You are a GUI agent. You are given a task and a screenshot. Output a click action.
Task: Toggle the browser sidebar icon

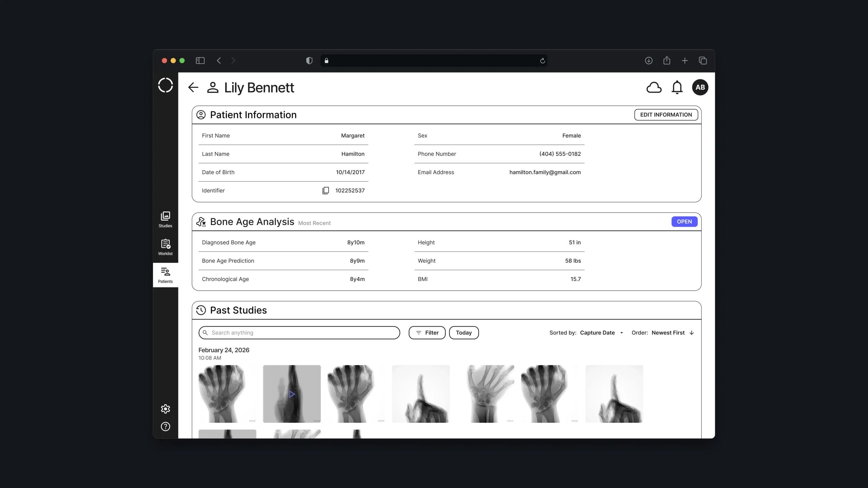coord(200,61)
